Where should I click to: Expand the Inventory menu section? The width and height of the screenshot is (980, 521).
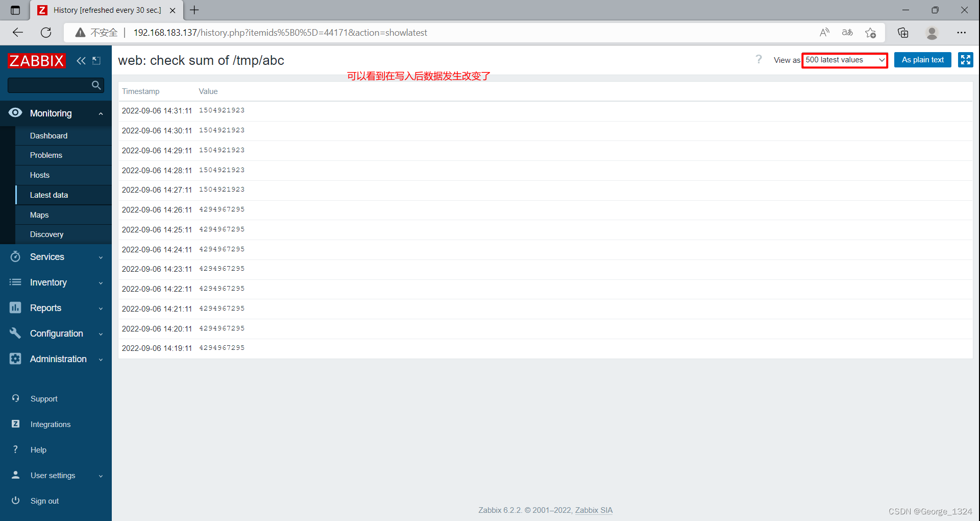(101, 283)
